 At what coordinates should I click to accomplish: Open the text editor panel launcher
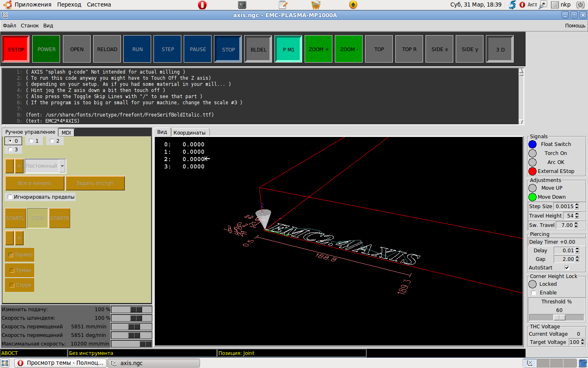pos(283,5)
